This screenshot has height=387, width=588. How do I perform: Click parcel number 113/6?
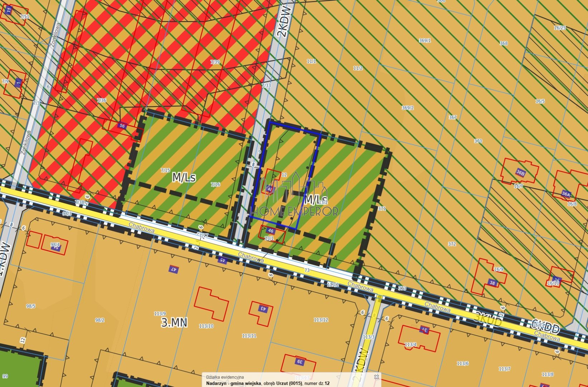click(462, 363)
